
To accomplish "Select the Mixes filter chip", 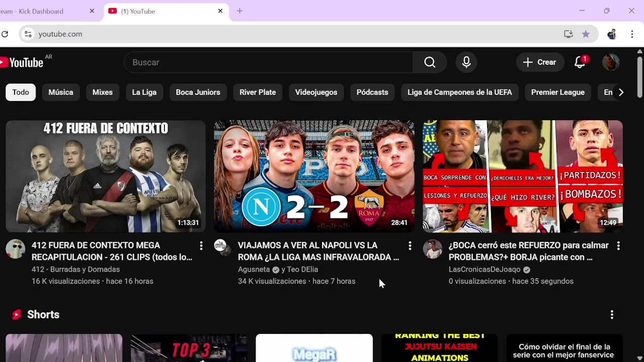I will coord(103,93).
